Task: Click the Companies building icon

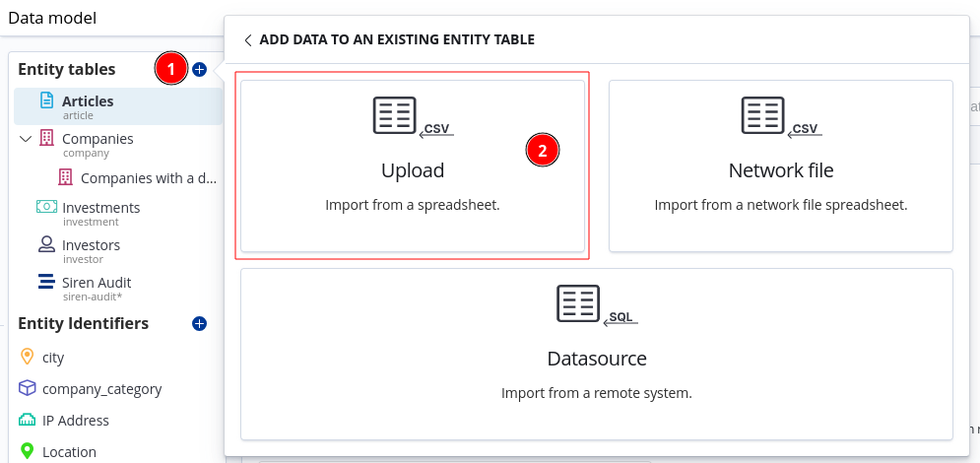Action: tap(46, 139)
